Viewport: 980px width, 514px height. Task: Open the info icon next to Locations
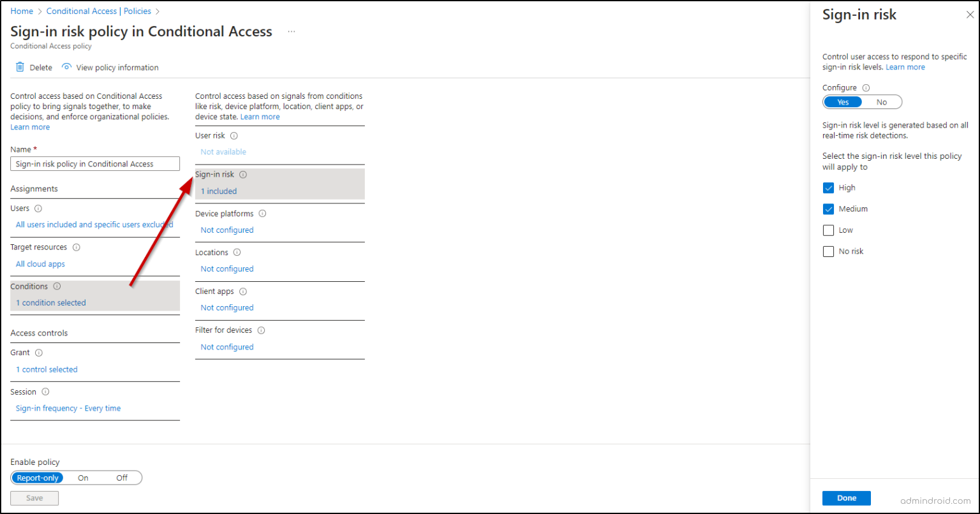point(236,252)
